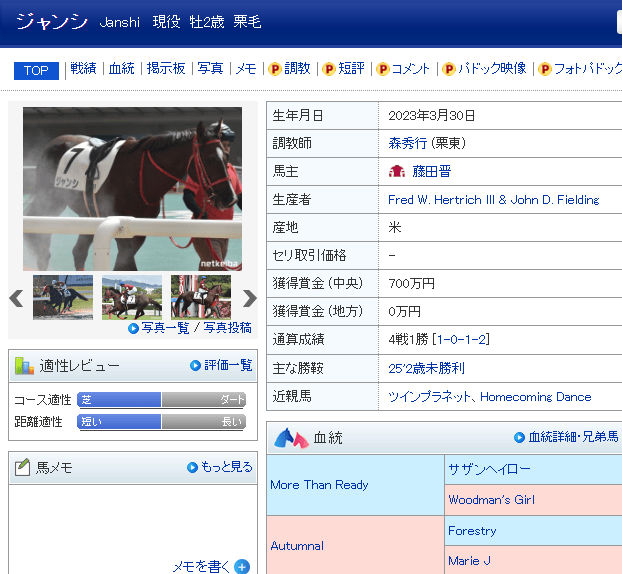Open the 血統詳細・兄弟馬 link
This screenshot has height=574, width=622.
[573, 437]
